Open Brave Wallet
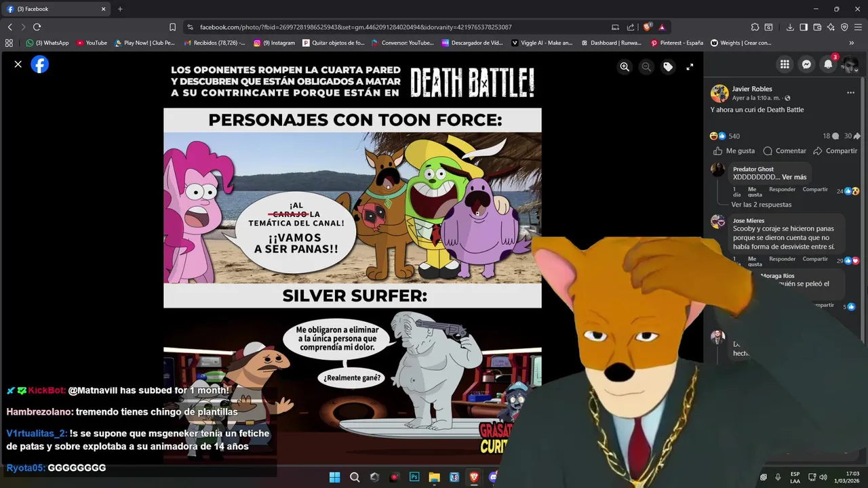Viewport: 868px width, 488px height. pos(817,27)
